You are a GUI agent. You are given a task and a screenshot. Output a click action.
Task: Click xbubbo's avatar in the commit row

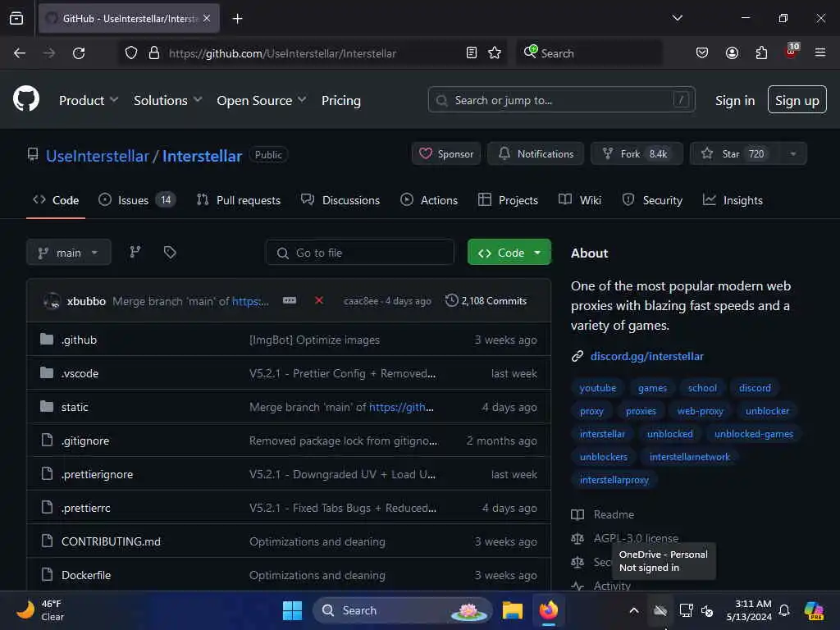click(52, 301)
